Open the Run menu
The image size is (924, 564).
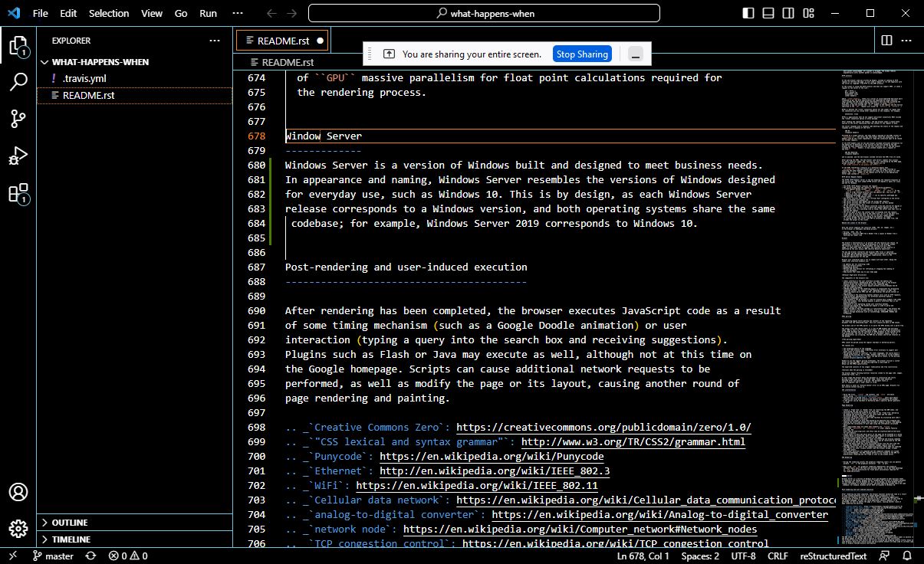coord(208,13)
